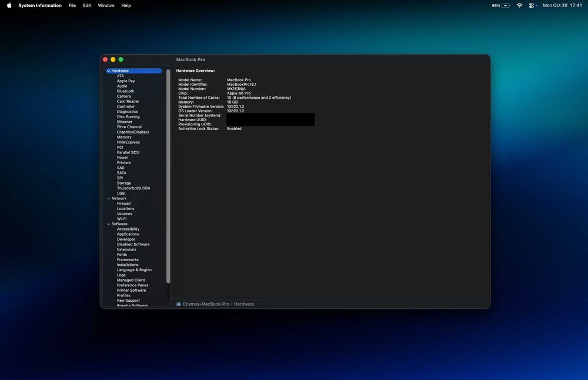The width and height of the screenshot is (588, 380).
Task: Select Frameworks in the sidebar
Action: [x=128, y=259]
